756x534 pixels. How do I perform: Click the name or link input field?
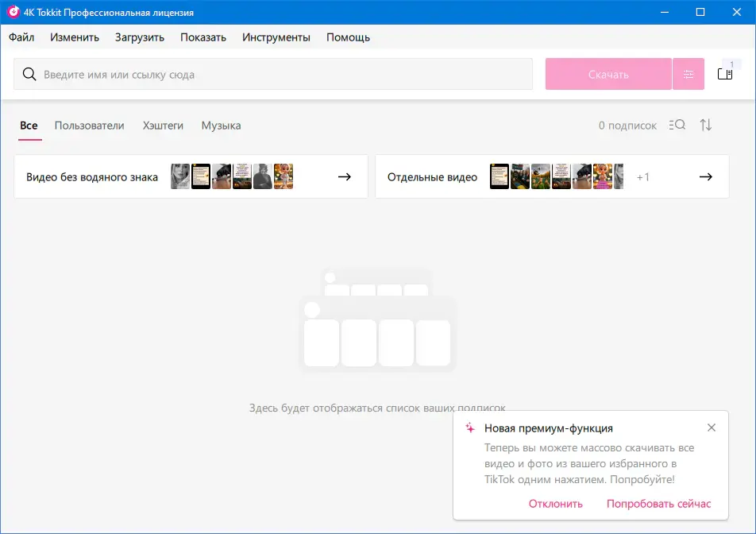(238, 73)
